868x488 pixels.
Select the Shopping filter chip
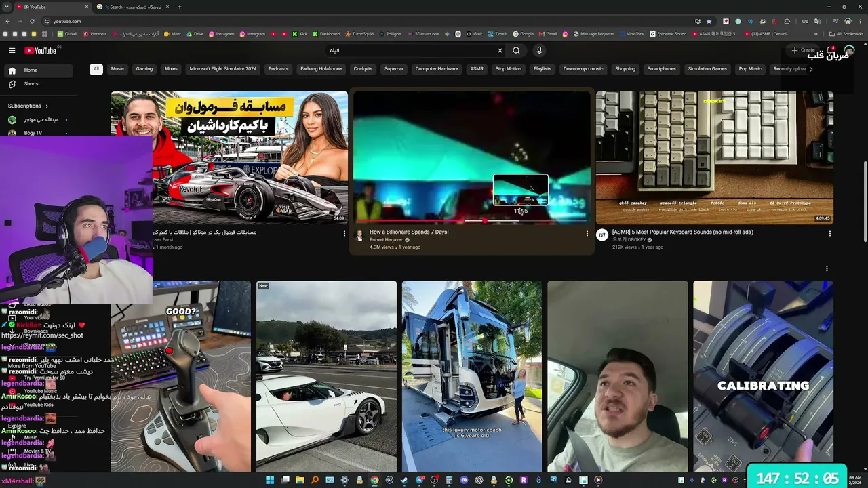click(x=625, y=69)
